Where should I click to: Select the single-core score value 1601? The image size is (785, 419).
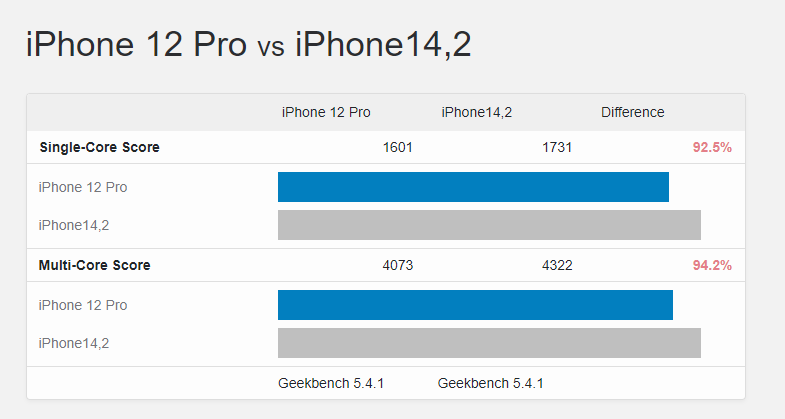pyautogui.click(x=398, y=147)
